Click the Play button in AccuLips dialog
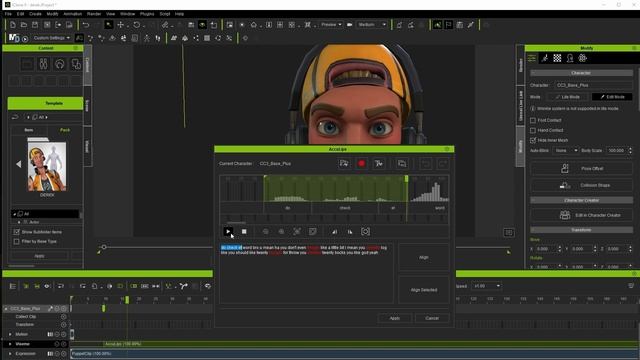The height and width of the screenshot is (360, 640). click(x=228, y=231)
